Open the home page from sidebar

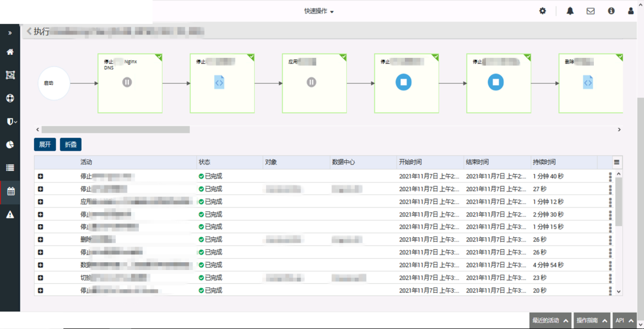click(10, 52)
